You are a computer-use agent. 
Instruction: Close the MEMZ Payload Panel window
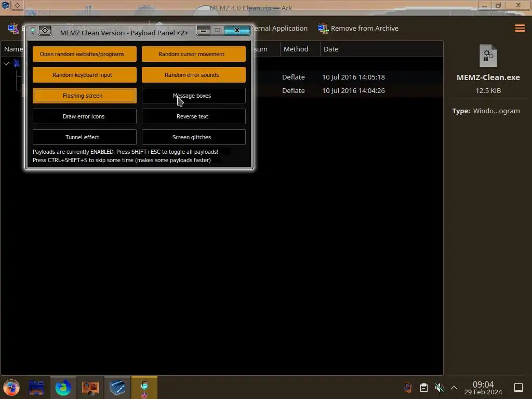point(237,30)
